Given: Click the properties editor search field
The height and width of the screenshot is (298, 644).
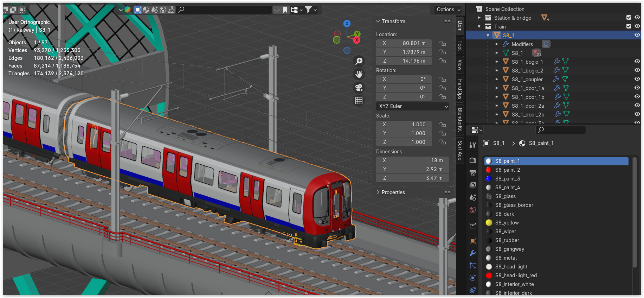Looking at the screenshot, I should tap(560, 130).
